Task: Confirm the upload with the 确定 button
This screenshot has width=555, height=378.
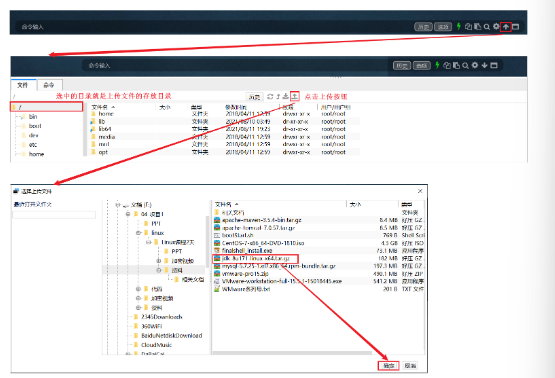Action: pos(388,366)
